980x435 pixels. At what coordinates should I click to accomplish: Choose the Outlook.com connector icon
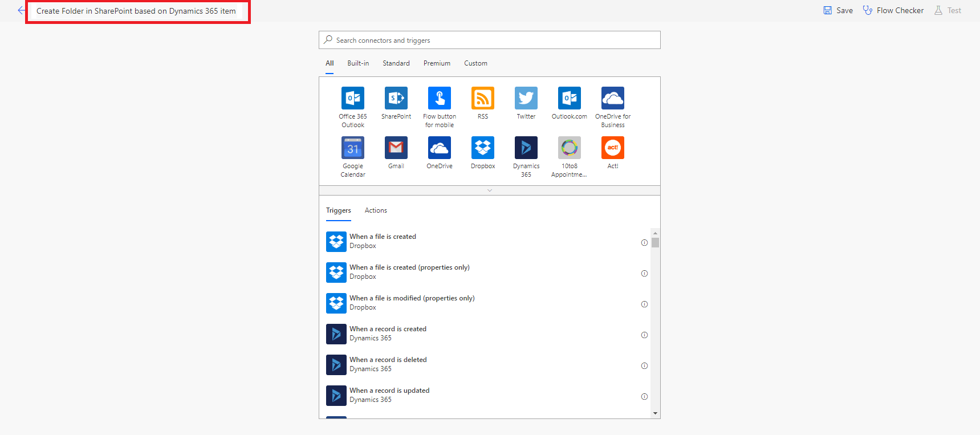point(570,98)
